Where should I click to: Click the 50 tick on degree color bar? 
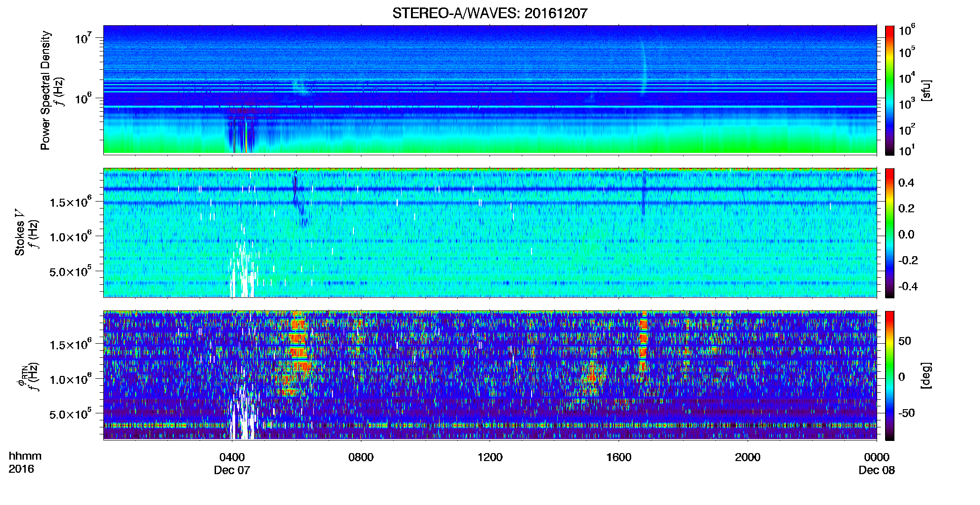point(905,341)
